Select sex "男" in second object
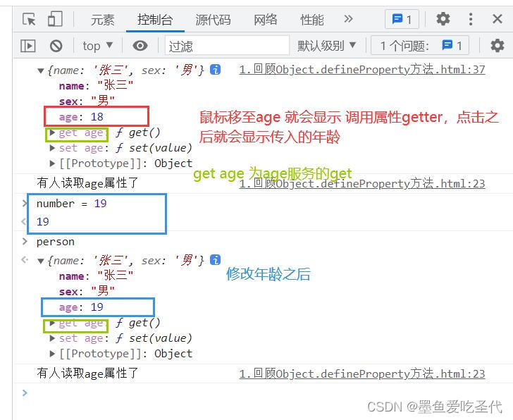 pos(87,292)
